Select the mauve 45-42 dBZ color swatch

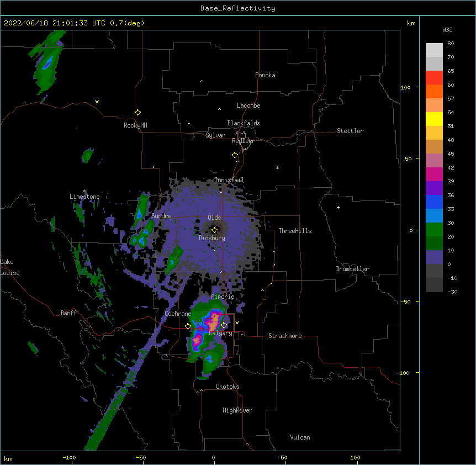tap(434, 161)
